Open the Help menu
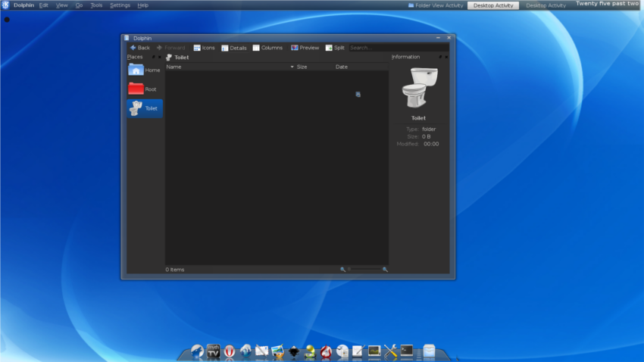The height and width of the screenshot is (362, 644). (143, 5)
